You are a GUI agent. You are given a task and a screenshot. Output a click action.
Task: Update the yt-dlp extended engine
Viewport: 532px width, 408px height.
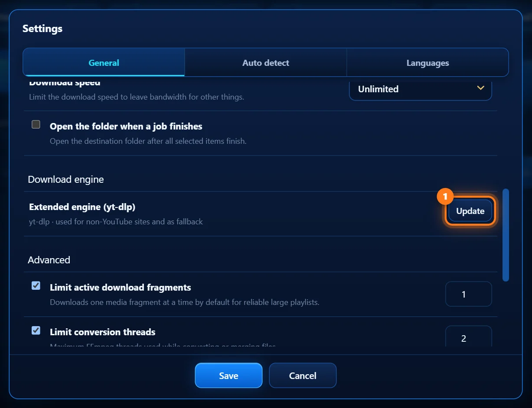click(x=470, y=211)
